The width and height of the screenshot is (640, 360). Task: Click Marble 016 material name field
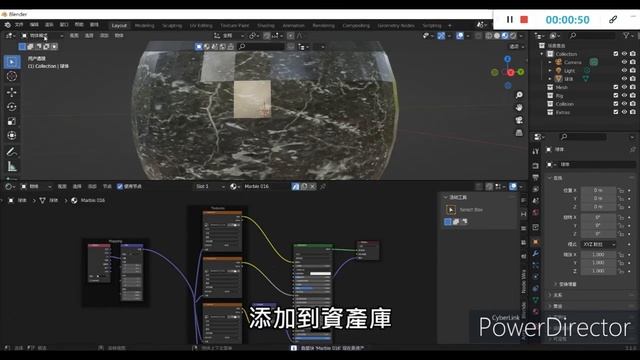pos(266,187)
